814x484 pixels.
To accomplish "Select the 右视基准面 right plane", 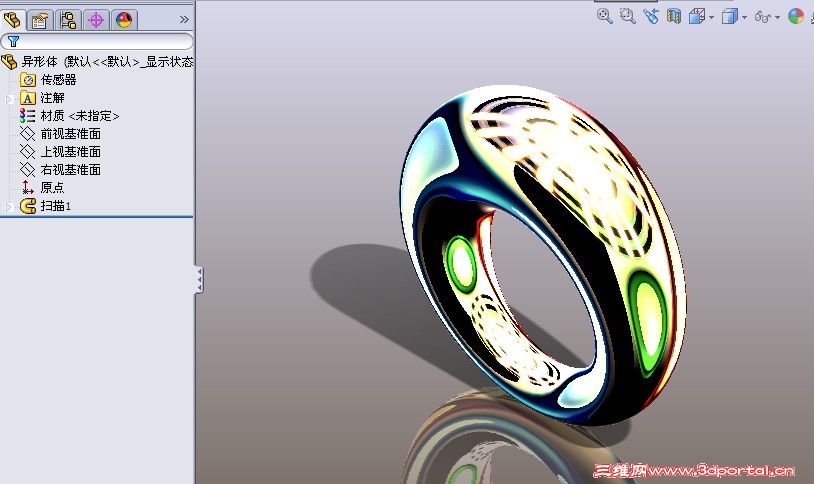I will 60,169.
